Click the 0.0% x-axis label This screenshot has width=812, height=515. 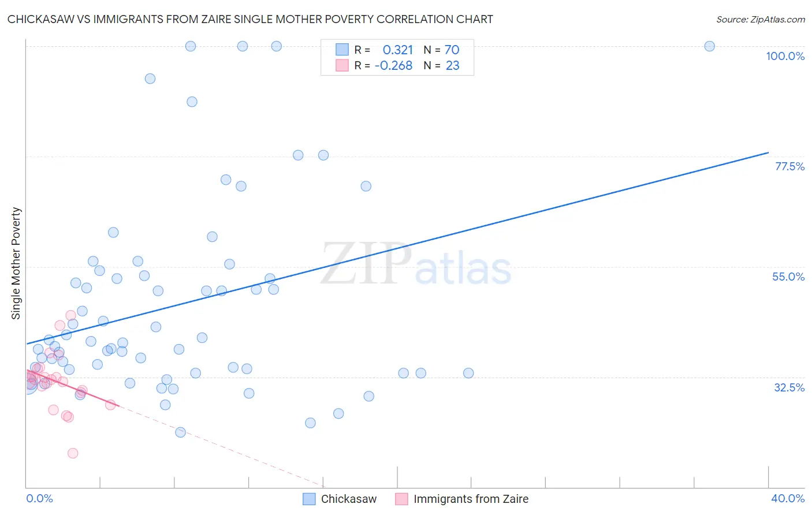point(39,498)
